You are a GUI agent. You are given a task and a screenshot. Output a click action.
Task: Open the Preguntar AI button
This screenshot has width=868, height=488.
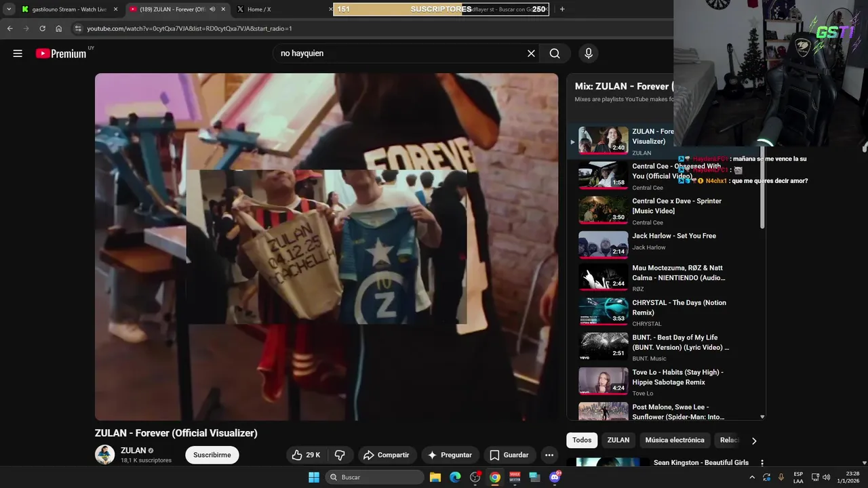450,455
